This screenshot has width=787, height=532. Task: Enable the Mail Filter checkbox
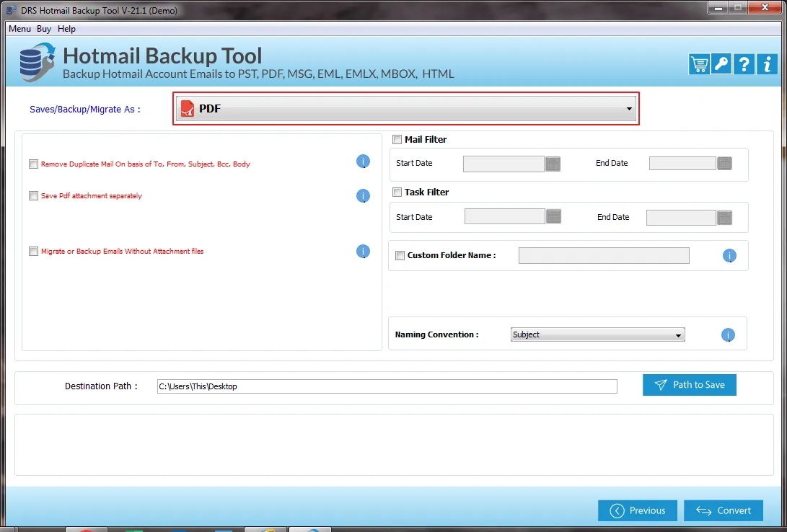click(x=397, y=139)
